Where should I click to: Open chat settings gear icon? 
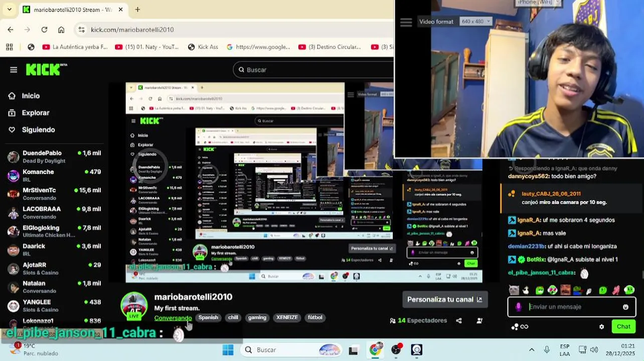click(x=601, y=327)
